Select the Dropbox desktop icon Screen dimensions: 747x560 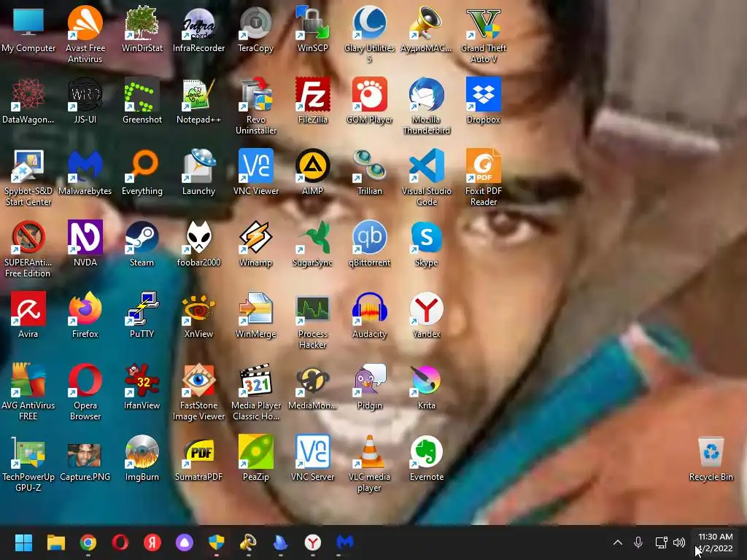point(484,94)
